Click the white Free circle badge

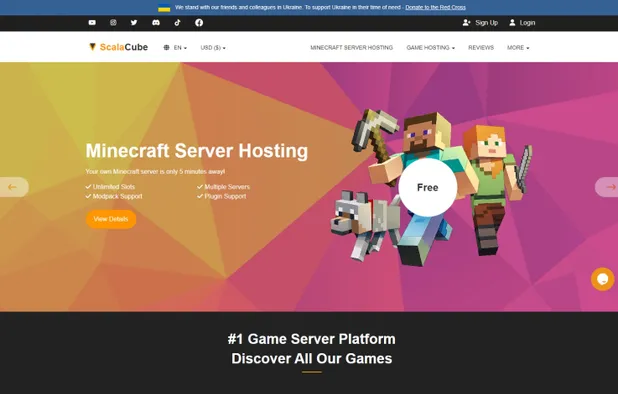(428, 188)
